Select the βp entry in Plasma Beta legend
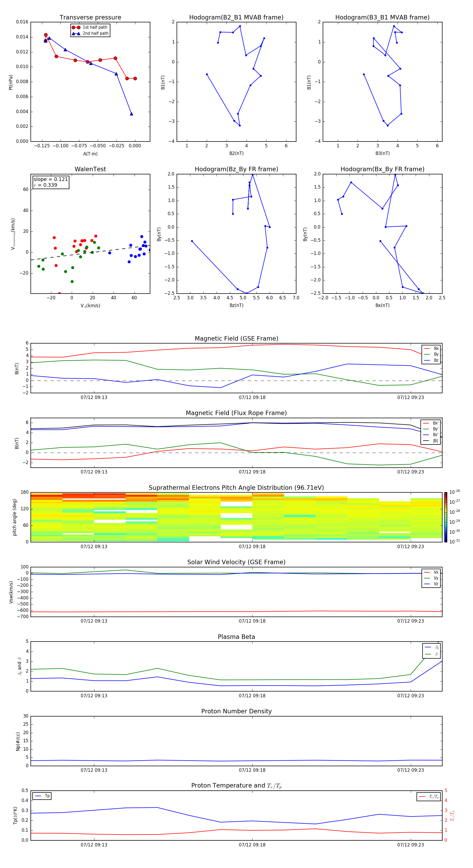Screen dimensions: 473x868 431,647
